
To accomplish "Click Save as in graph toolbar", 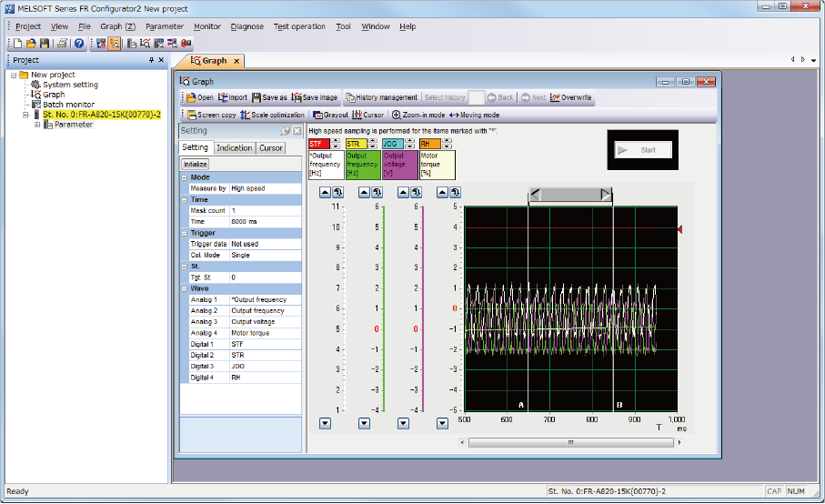I will click(x=269, y=97).
